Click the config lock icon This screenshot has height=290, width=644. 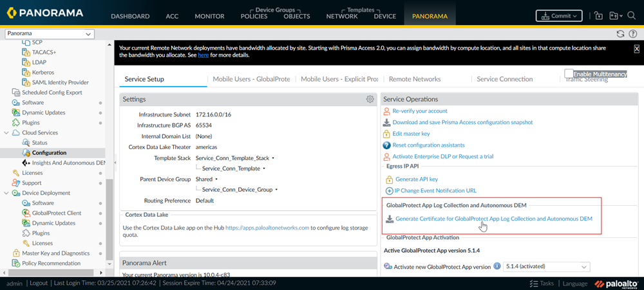pyautogui.click(x=598, y=15)
